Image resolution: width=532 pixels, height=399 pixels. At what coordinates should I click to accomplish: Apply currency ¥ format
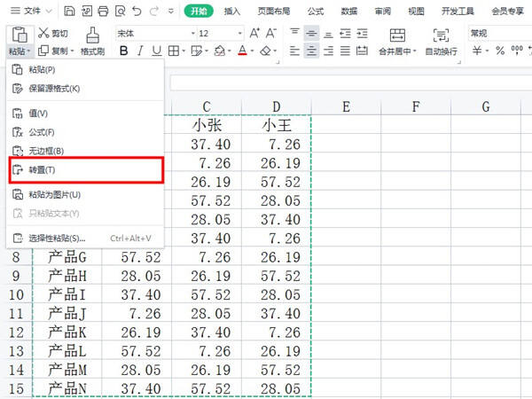tap(477, 51)
